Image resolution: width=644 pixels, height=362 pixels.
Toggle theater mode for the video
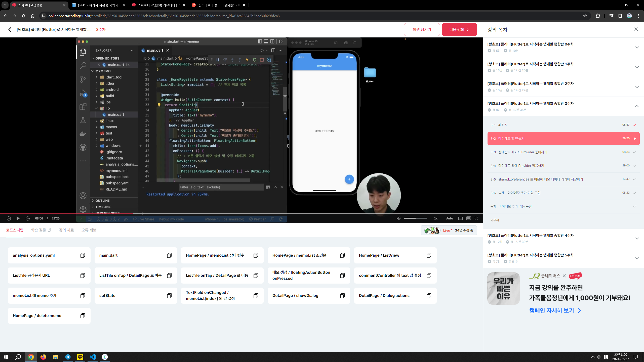(x=469, y=218)
